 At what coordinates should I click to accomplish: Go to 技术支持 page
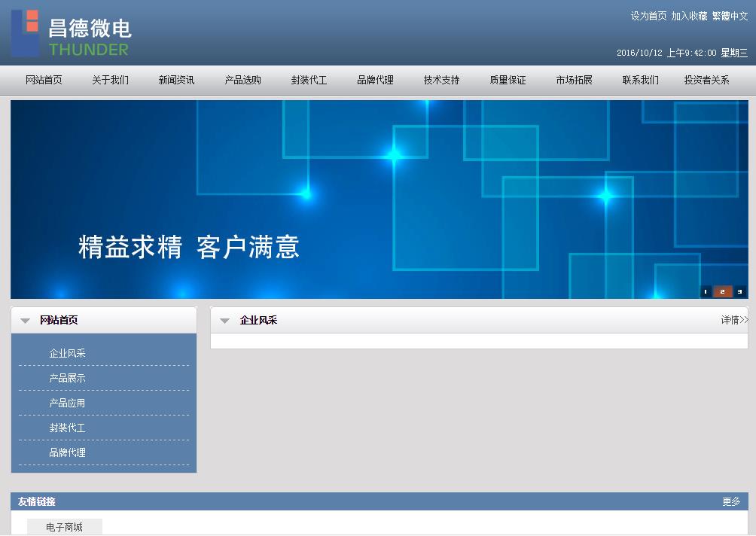coord(442,80)
